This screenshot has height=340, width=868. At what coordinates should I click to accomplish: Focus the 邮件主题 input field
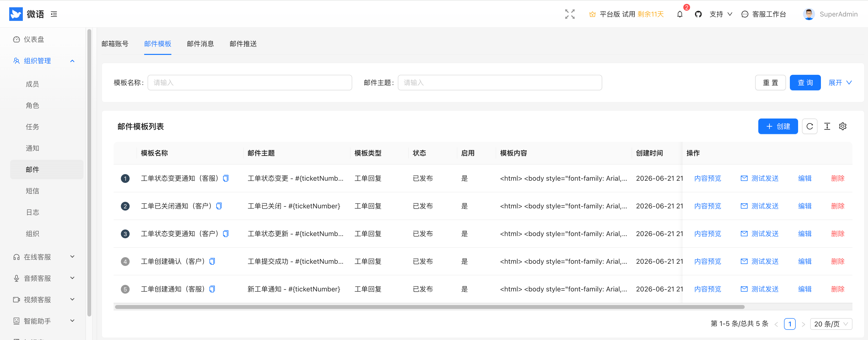tap(500, 83)
